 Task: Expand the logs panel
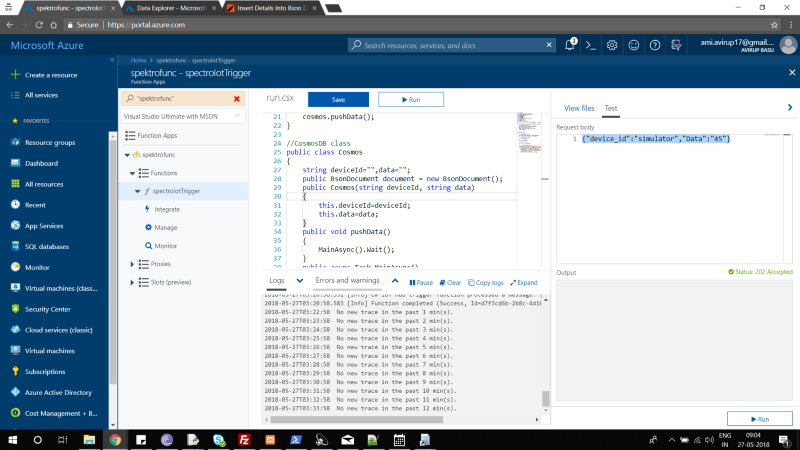tap(523, 283)
